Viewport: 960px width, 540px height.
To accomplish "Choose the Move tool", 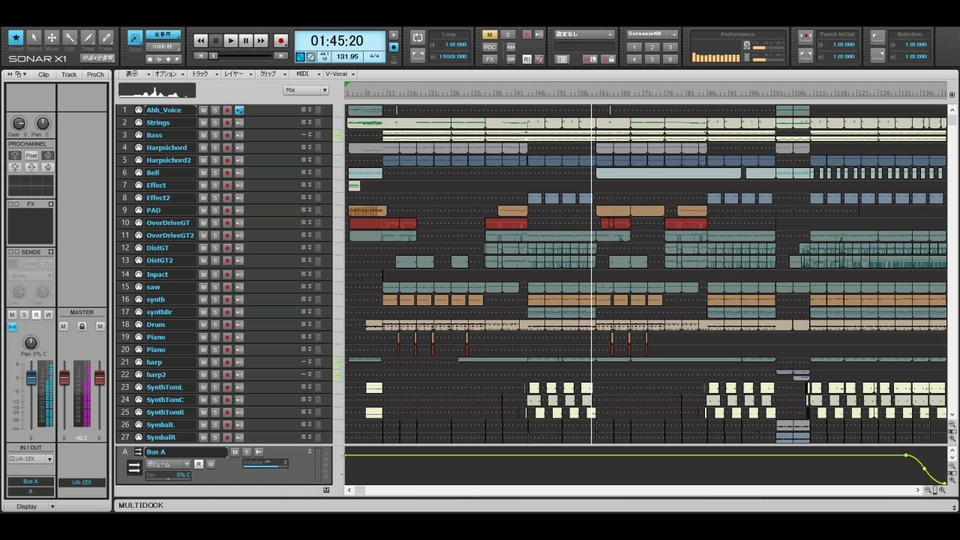I will click(x=52, y=39).
